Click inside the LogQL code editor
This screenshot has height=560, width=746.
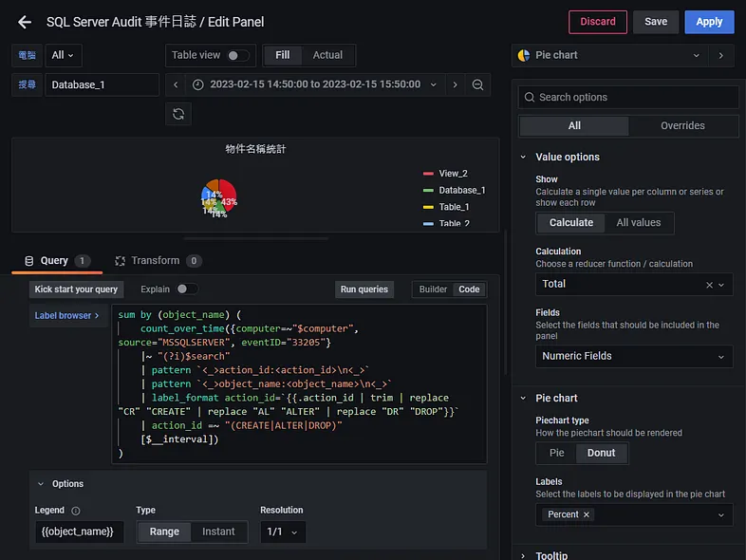[299, 383]
